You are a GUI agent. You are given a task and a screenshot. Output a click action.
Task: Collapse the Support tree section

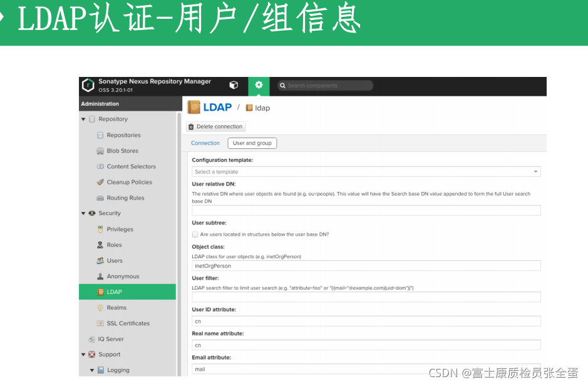pos(83,355)
